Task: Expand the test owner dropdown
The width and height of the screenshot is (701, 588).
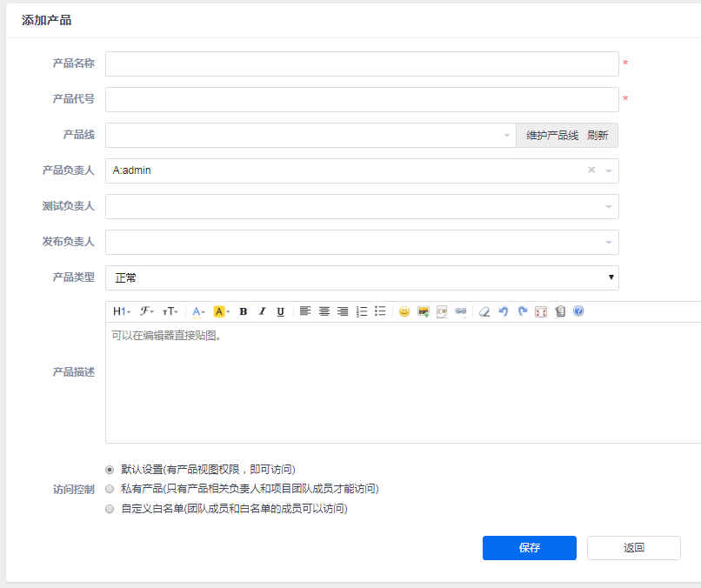Action: click(362, 207)
